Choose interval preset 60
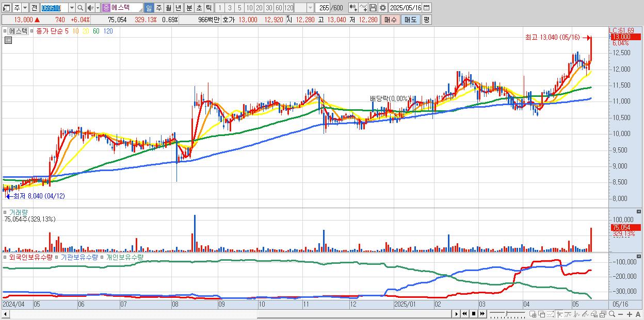The height and width of the screenshot is (320, 644). click(278, 8)
